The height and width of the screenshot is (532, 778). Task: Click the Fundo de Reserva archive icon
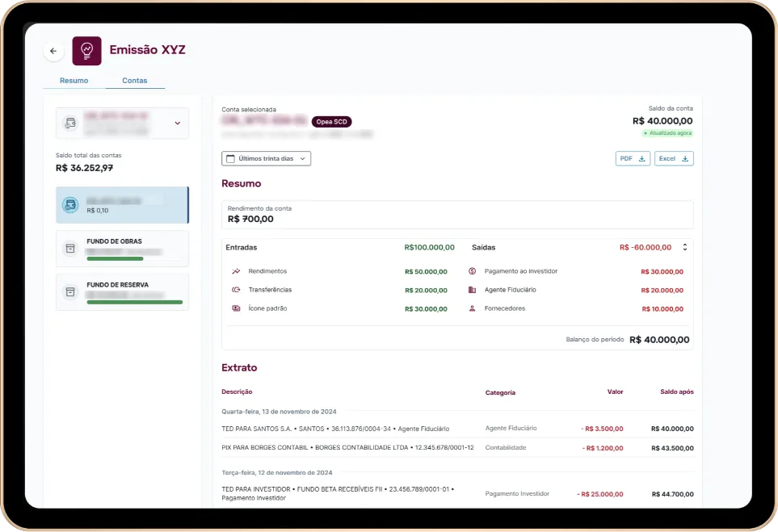(x=70, y=292)
